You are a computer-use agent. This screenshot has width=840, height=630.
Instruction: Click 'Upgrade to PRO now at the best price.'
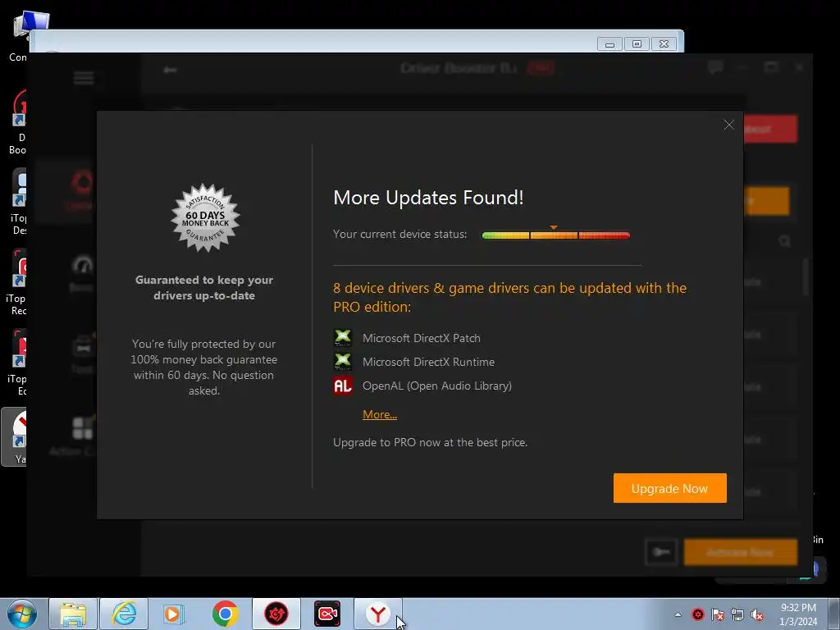(430, 442)
